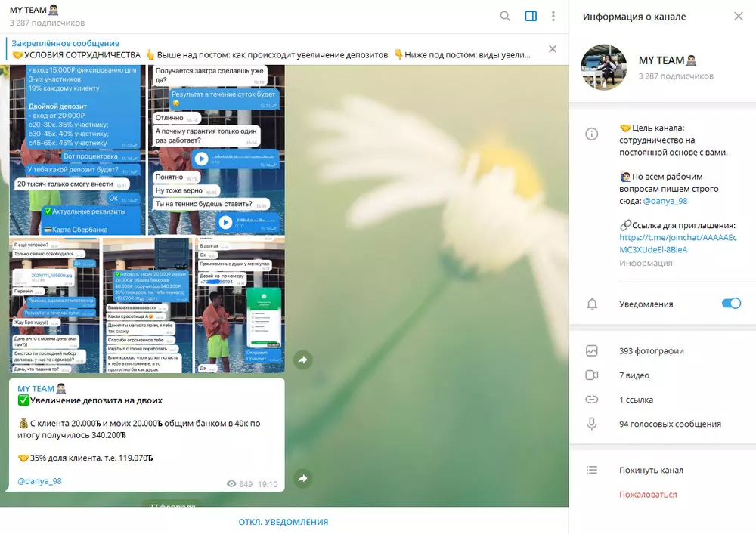Click MY TEAM channel title in header
The width and height of the screenshot is (756, 534).
[x=34, y=10]
